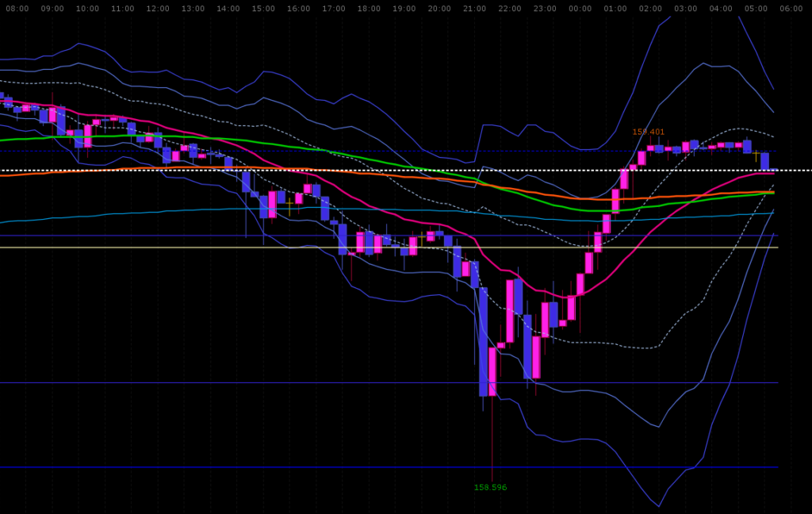Click the 08:00 time axis label
This screenshot has height=514, width=812.
(17, 9)
